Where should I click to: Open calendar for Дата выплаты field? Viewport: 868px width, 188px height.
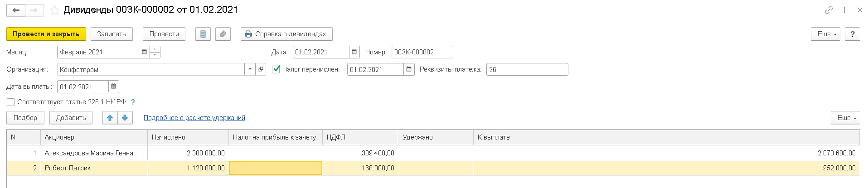point(113,87)
